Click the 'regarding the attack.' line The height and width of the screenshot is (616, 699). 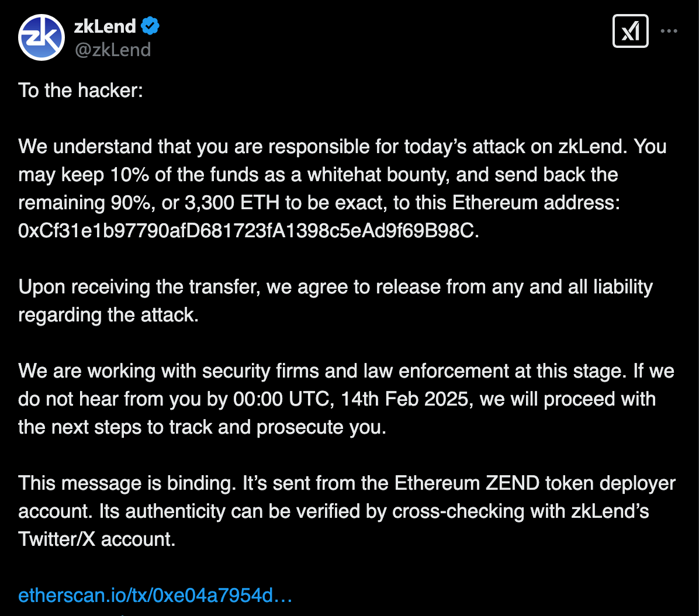[x=108, y=315]
